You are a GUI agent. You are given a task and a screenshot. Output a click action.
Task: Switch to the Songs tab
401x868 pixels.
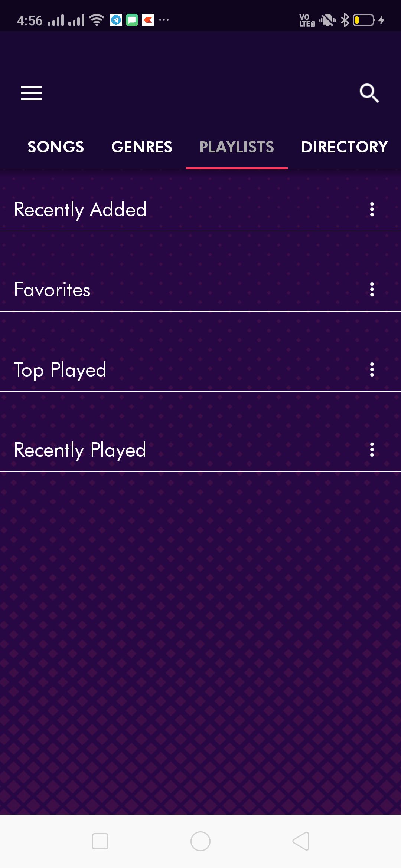56,147
